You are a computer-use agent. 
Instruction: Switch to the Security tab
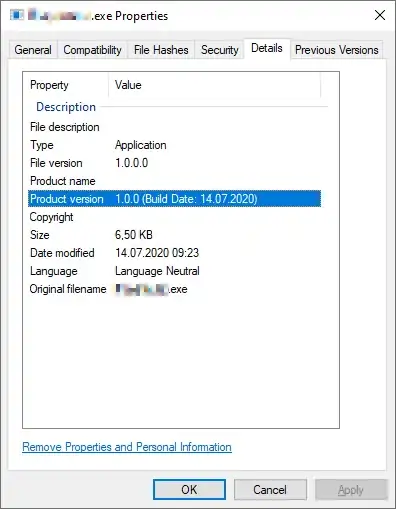pos(219,50)
